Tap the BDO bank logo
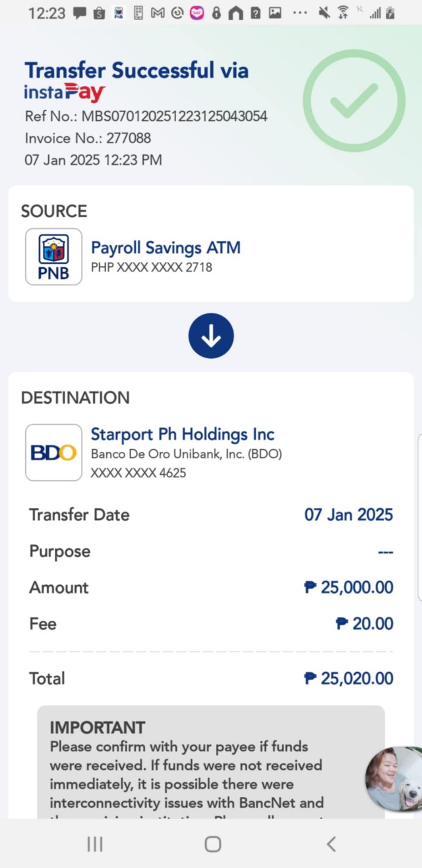The image size is (422, 868). point(54,452)
